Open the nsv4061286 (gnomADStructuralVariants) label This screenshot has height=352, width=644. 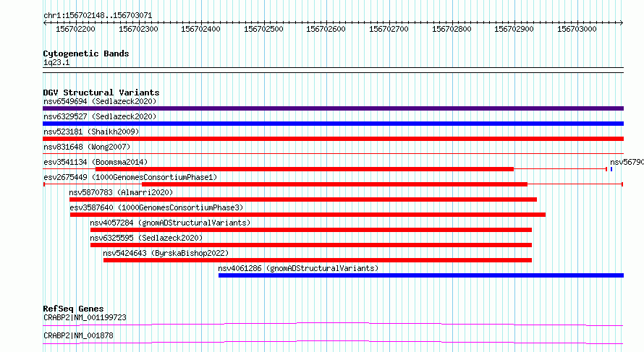click(298, 268)
